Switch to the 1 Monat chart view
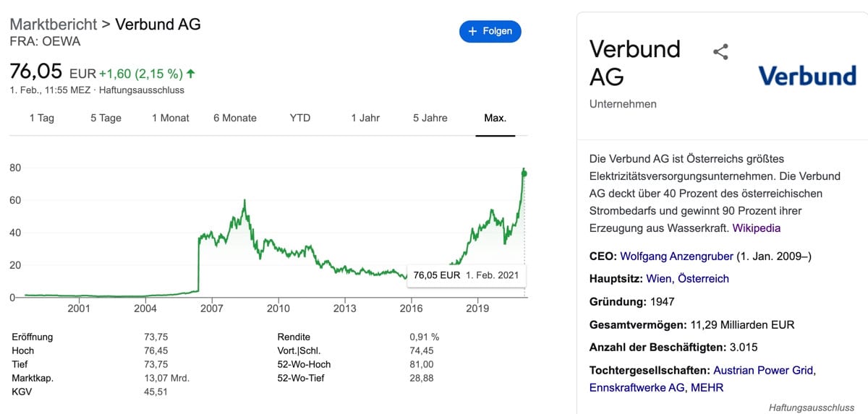Viewport: 868px width, 414px height. click(171, 118)
